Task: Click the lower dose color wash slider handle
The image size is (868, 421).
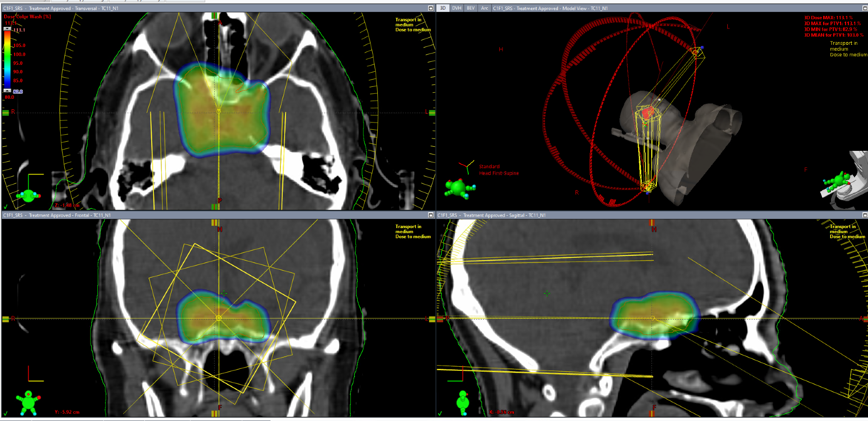Action: click(x=7, y=91)
